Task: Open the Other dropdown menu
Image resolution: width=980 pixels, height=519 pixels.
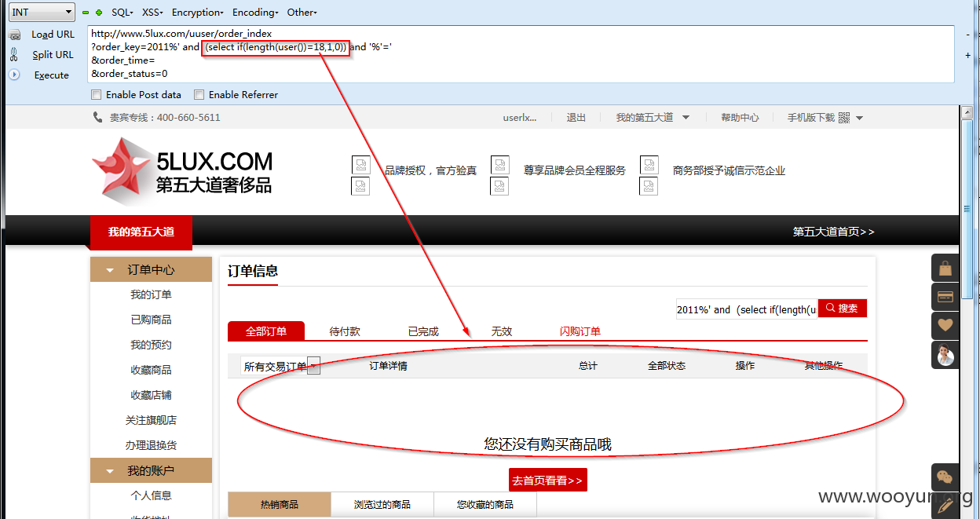Action: pyautogui.click(x=302, y=13)
